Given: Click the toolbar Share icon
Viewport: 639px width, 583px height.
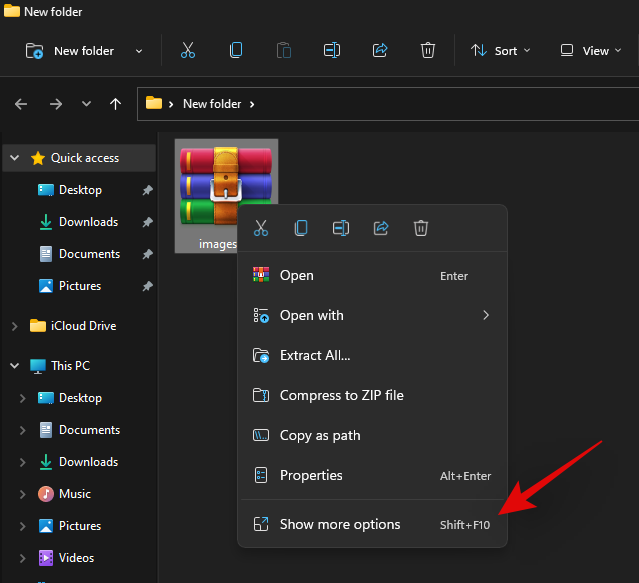Looking at the screenshot, I should [x=380, y=50].
